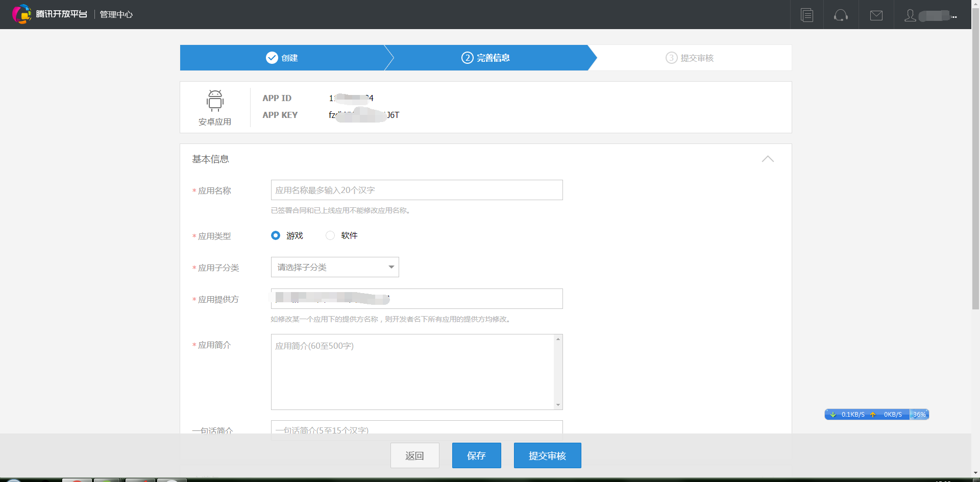Click the 应用简介 textarea scroll down arrow
This screenshot has height=482, width=980.
558,405
